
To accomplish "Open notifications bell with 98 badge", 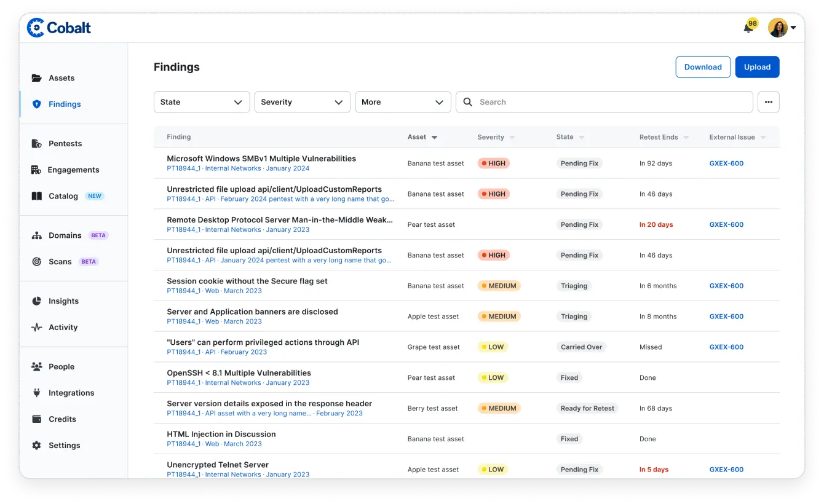I will [x=749, y=27].
